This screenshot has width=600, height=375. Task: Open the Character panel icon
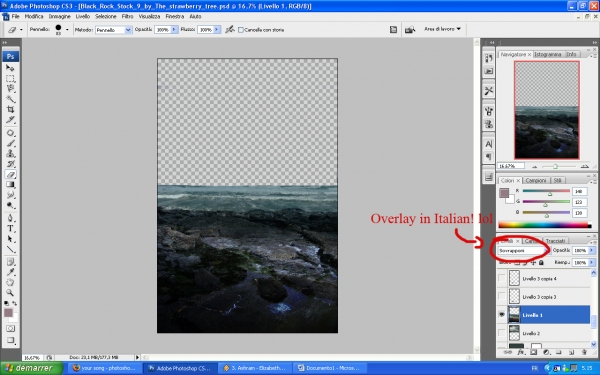489,144
